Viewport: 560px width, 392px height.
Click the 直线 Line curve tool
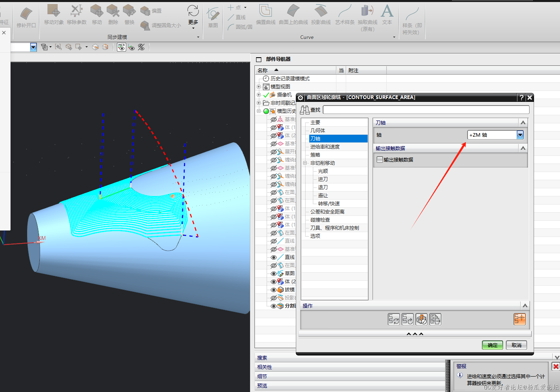tap(237, 17)
